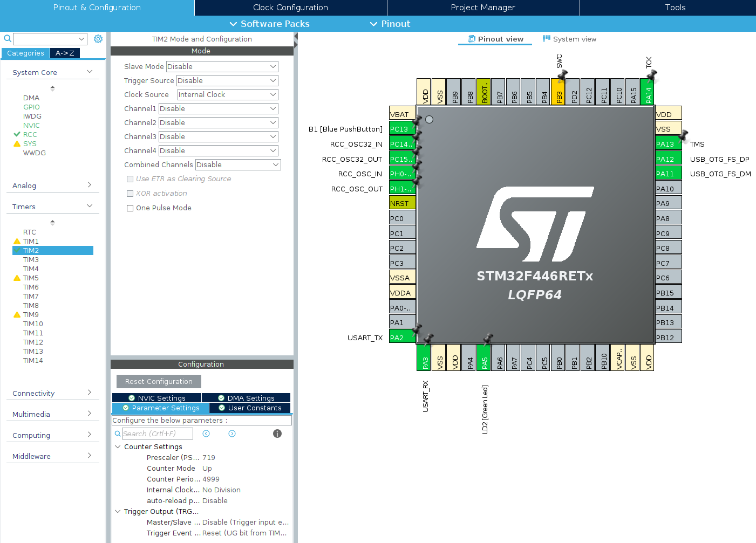The image size is (756, 543).
Task: Click Reset Configuration button
Action: 159,381
